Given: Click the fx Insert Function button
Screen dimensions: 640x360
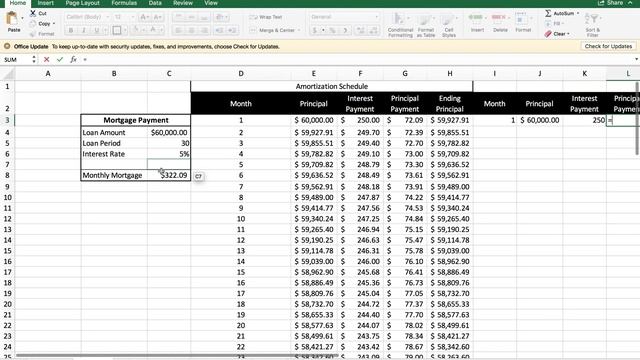Looking at the screenshot, I should point(73,60).
